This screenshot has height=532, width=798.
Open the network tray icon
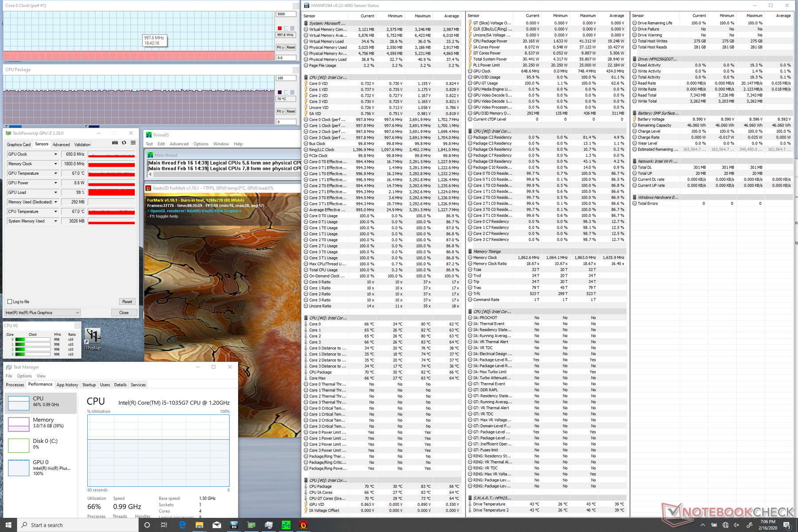pos(725,525)
